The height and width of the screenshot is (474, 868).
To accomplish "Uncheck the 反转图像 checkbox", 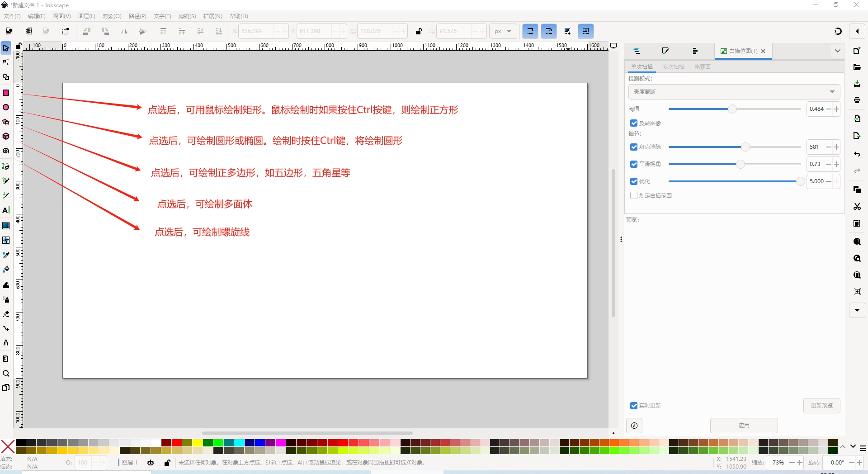I will [x=634, y=123].
